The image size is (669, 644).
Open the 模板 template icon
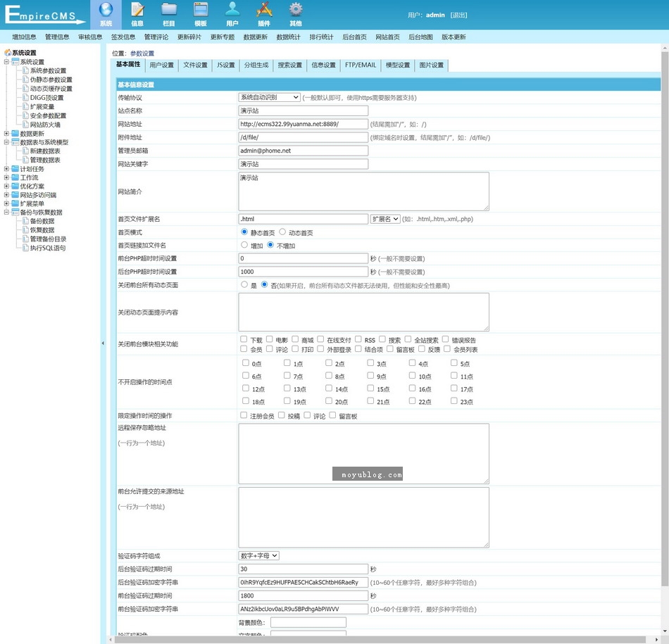tap(201, 10)
